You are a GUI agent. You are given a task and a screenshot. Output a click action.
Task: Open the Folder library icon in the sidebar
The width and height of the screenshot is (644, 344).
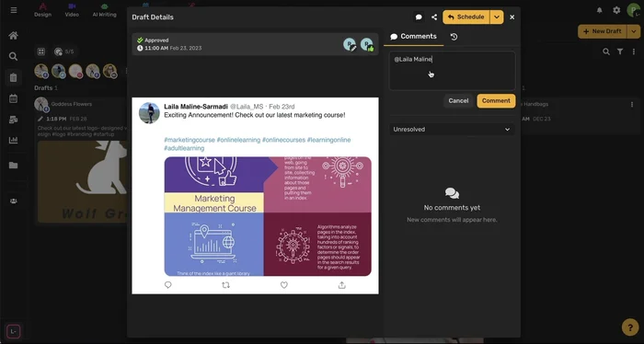13,165
